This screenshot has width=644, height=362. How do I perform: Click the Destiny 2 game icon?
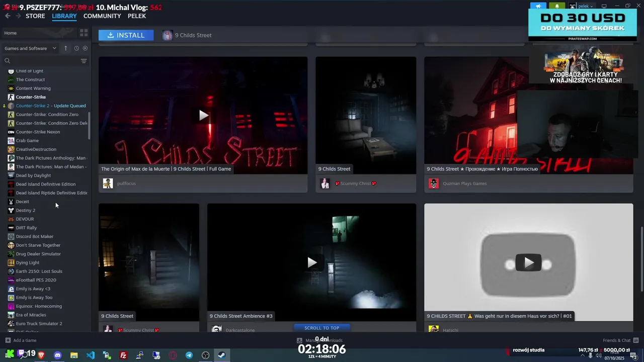pyautogui.click(x=11, y=210)
